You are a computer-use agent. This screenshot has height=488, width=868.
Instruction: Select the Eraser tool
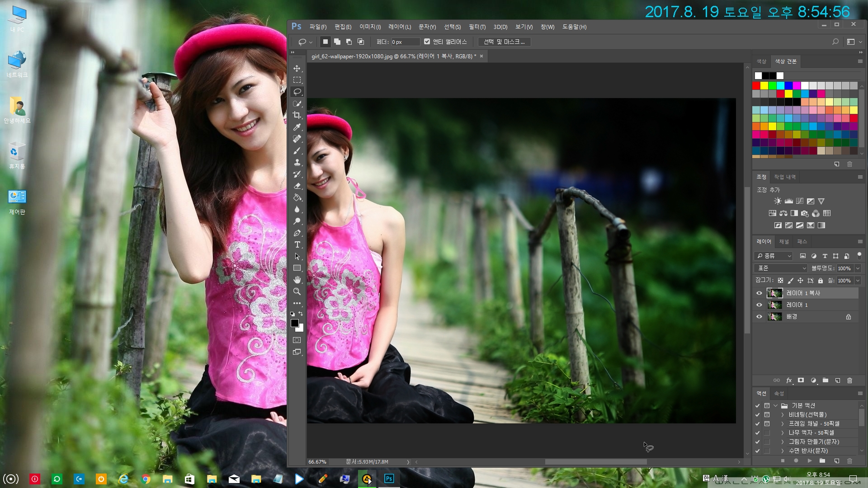297,186
